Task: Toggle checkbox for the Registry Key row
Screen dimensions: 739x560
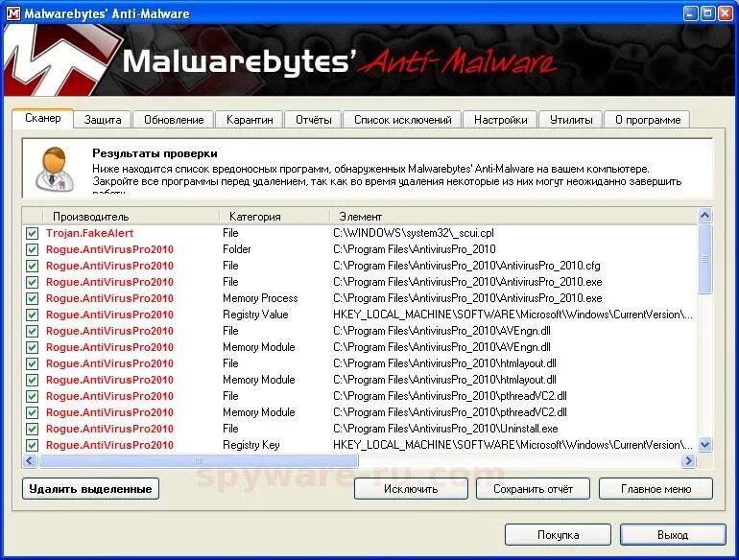Action: (x=32, y=445)
